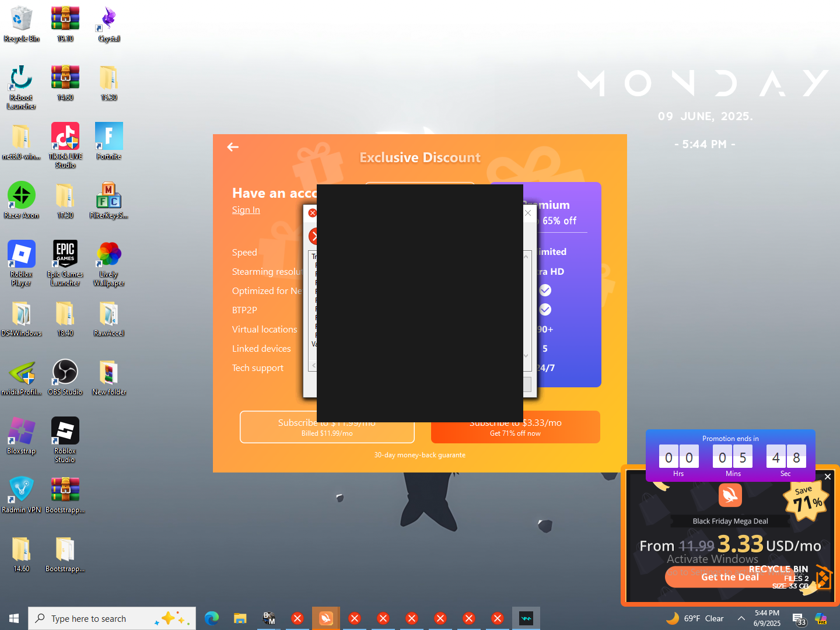This screenshot has width=840, height=630.
Task: Open the Windows Start menu
Action: coord(14,618)
